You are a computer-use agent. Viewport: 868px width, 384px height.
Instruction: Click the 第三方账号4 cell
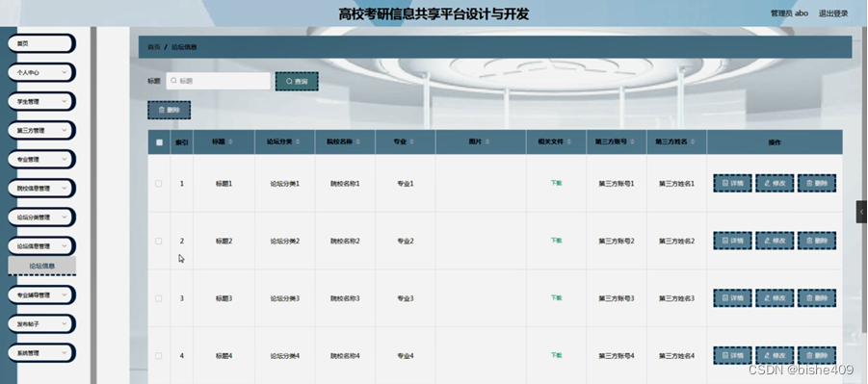coord(617,356)
